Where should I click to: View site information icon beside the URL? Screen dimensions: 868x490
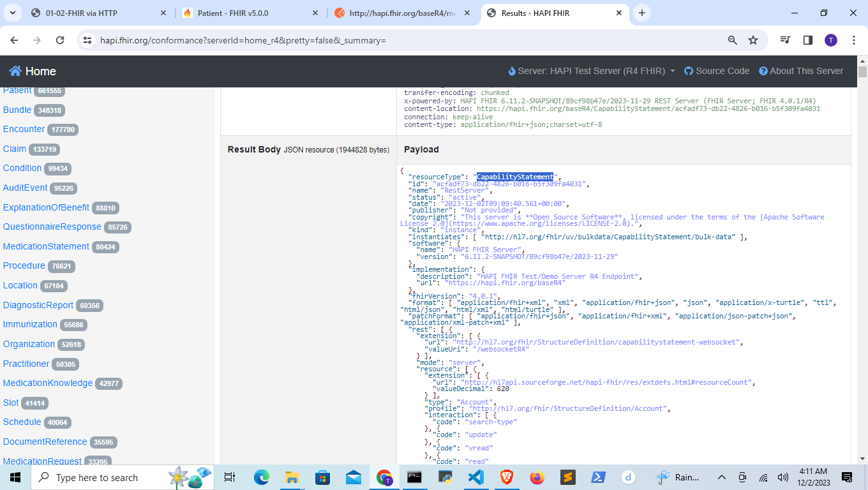point(87,40)
